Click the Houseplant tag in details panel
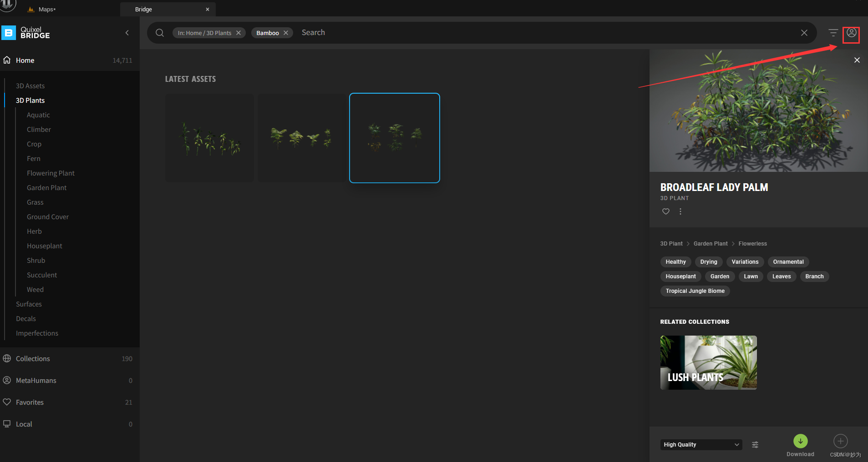868x462 pixels. (x=680, y=276)
